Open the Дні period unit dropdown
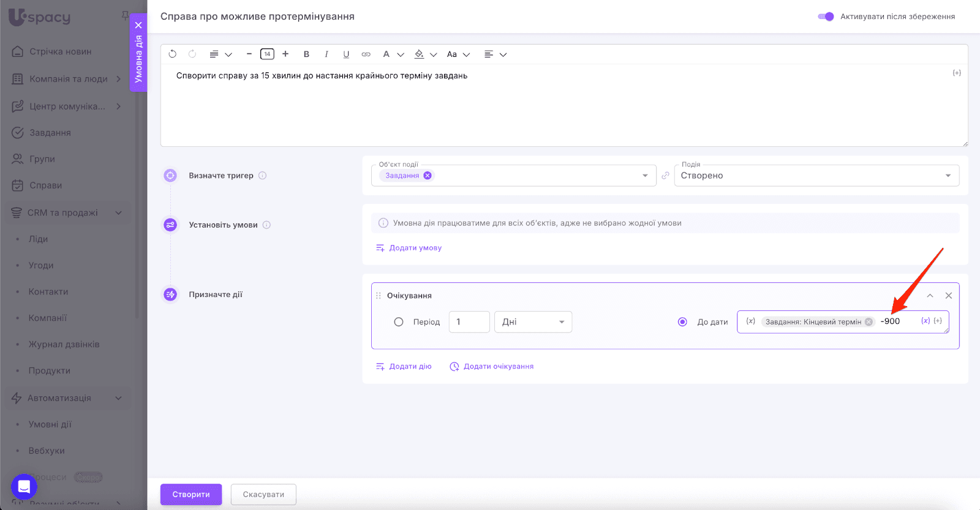Viewport: 980px width, 510px height. (533, 322)
